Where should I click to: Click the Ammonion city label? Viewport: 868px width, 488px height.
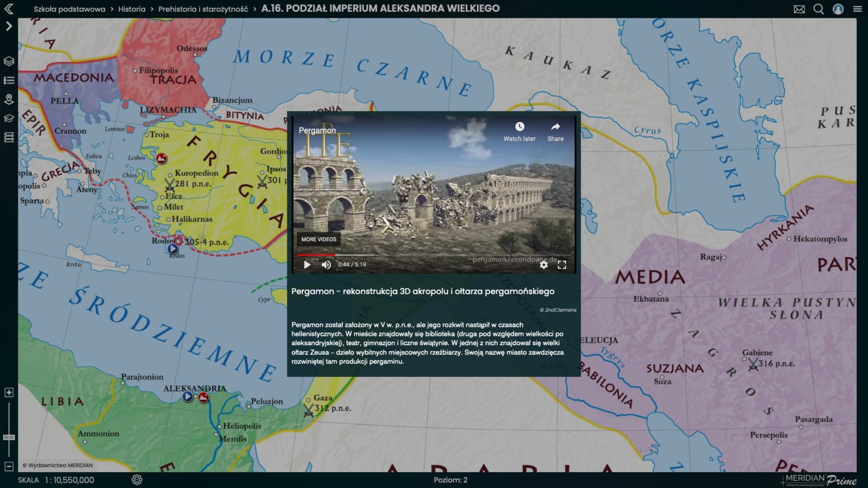98,434
